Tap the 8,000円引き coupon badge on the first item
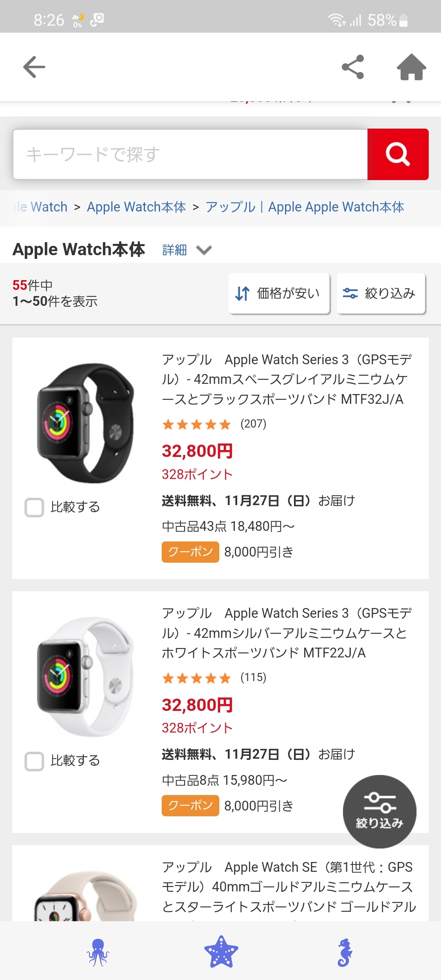 190,552
